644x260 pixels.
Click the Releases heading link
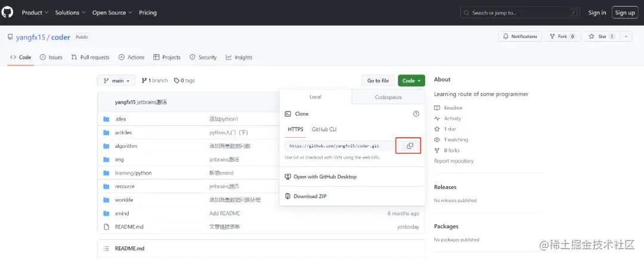click(x=445, y=187)
